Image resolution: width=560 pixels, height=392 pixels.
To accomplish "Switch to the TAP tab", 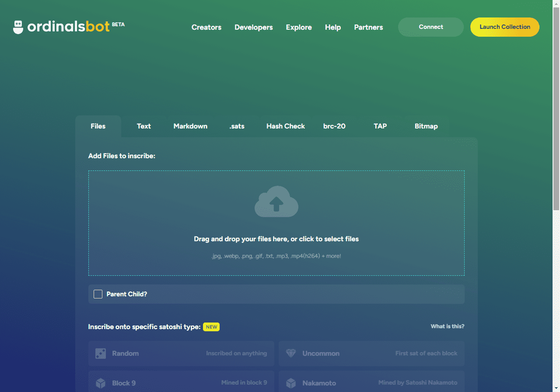I will 380,126.
